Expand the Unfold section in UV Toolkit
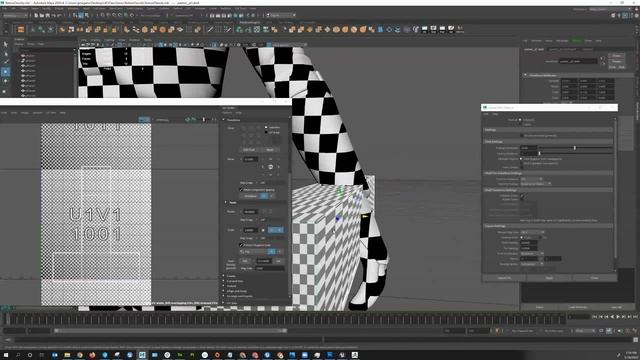Screen dimensions: 640x360 224,286
